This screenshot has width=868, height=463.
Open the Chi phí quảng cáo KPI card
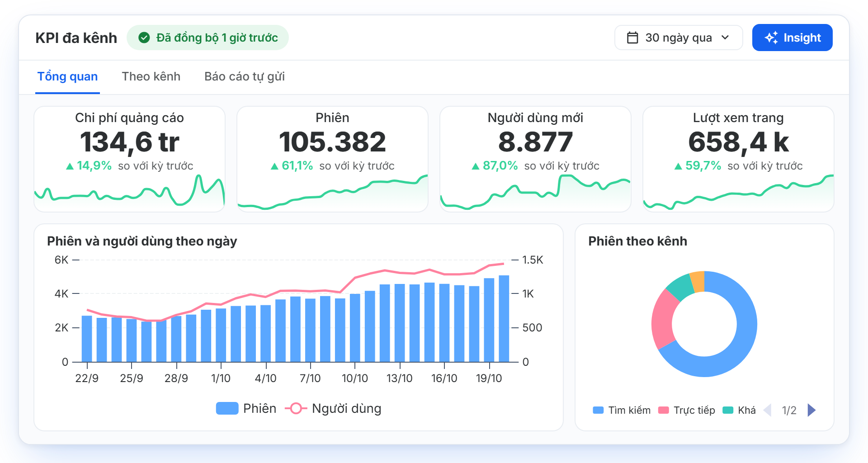[129, 159]
